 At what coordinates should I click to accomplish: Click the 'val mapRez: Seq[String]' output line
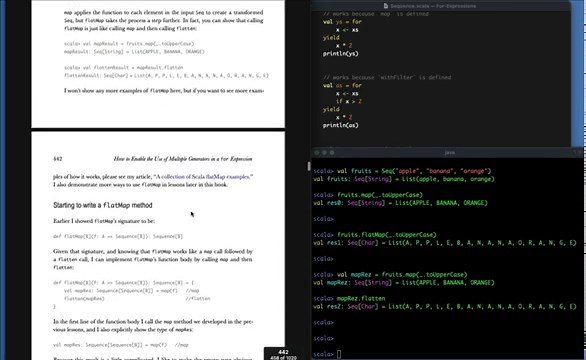[x=404, y=283]
